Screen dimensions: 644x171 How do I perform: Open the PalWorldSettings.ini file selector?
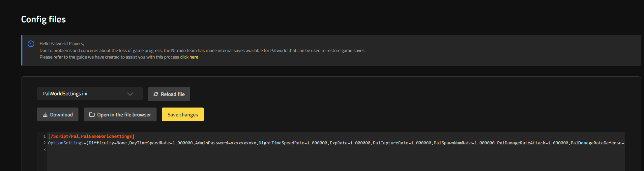[x=90, y=94]
